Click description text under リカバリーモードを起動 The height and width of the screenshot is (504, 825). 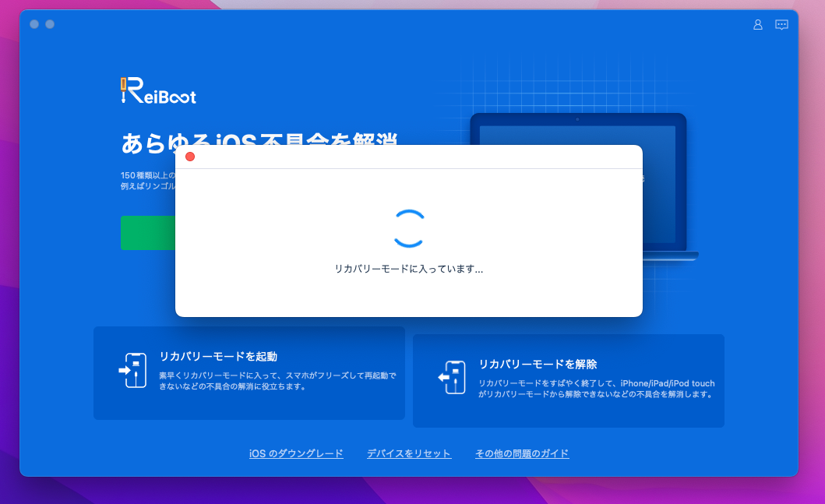pyautogui.click(x=278, y=381)
